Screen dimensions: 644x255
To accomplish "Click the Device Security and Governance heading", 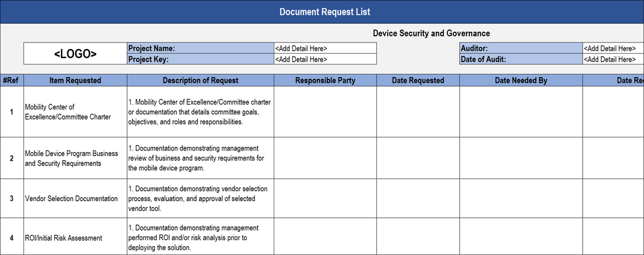I will pyautogui.click(x=431, y=33).
